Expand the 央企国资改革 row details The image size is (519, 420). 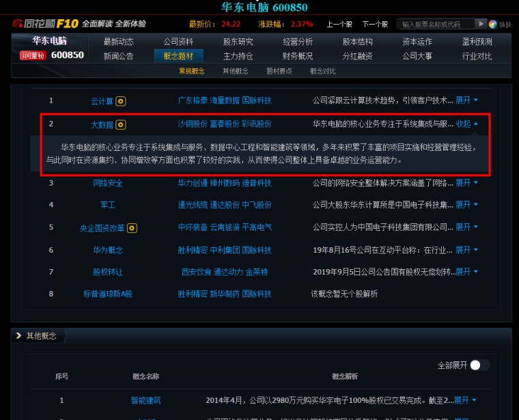(x=466, y=227)
